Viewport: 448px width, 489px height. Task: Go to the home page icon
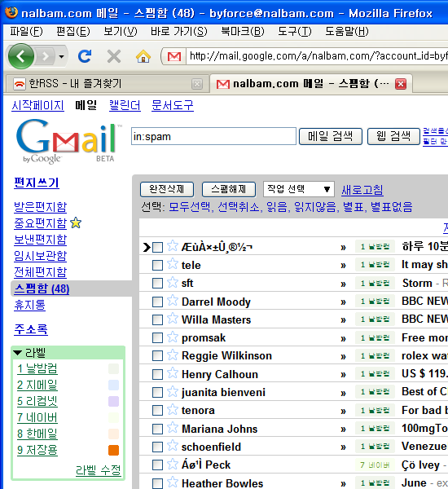point(143,56)
